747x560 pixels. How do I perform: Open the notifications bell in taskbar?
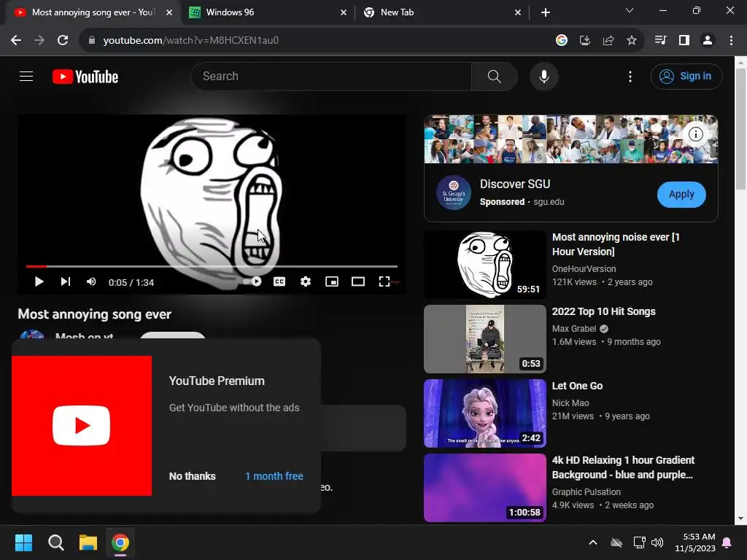click(727, 542)
